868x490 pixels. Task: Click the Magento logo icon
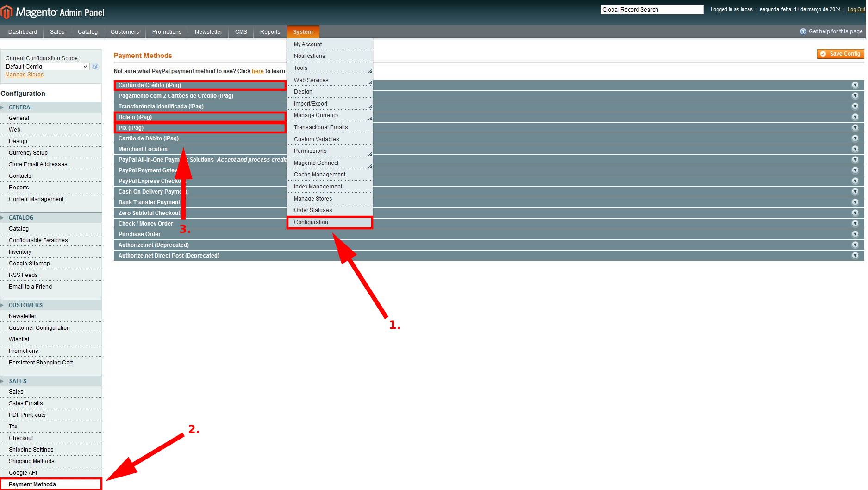[x=6, y=12]
